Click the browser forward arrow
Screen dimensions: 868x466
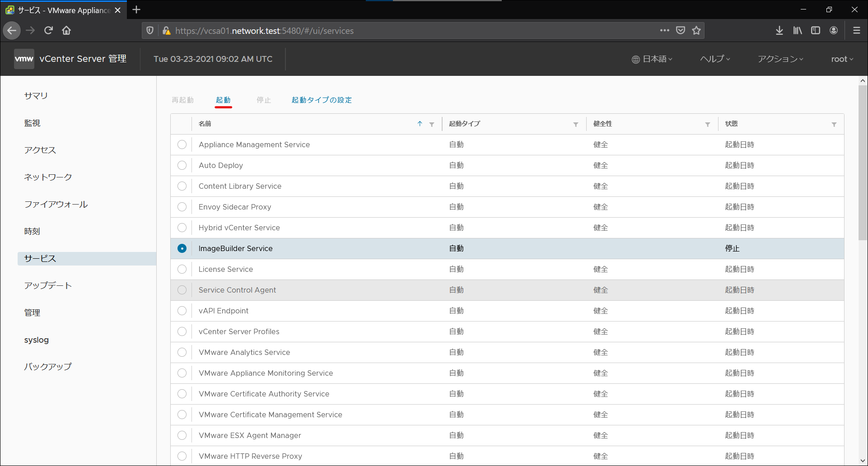30,30
